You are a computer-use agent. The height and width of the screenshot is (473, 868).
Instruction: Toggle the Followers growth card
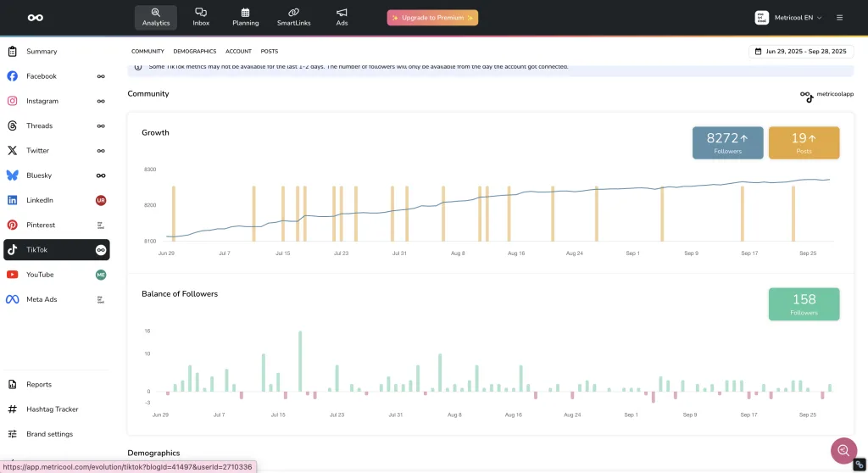[x=727, y=142]
